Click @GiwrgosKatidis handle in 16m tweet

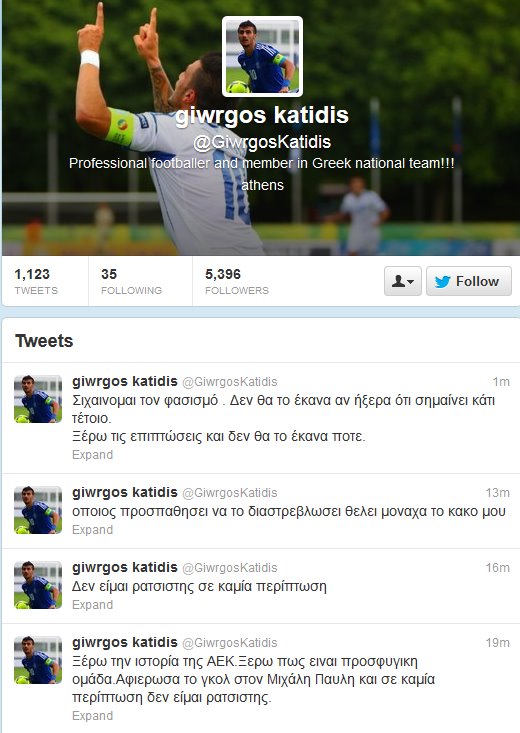tap(230, 568)
